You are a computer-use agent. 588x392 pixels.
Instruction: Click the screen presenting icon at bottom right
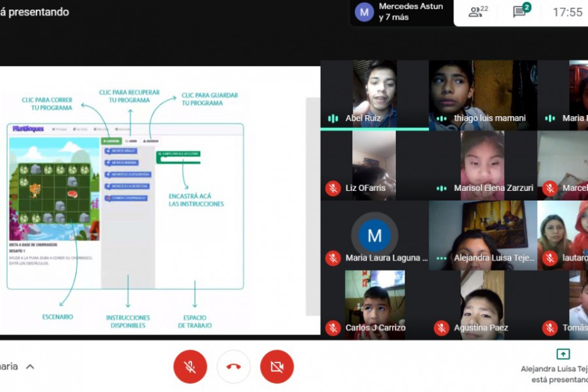pyautogui.click(x=563, y=353)
